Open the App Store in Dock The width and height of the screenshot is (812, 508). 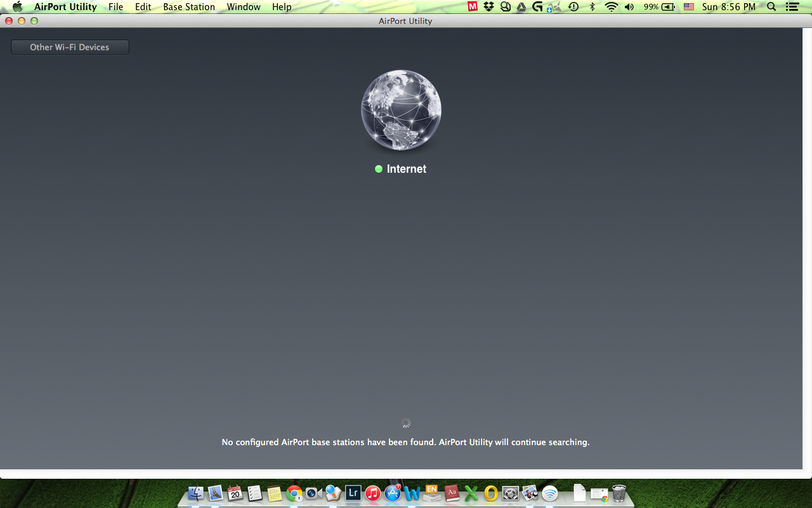click(x=393, y=493)
